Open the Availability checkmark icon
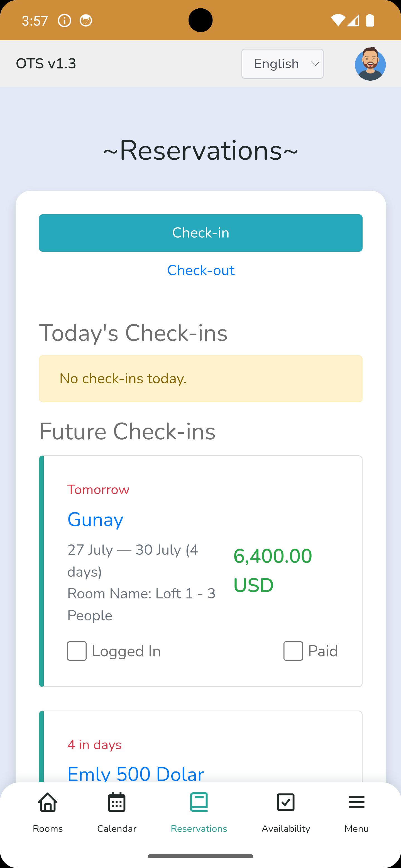The image size is (401, 868). [286, 802]
